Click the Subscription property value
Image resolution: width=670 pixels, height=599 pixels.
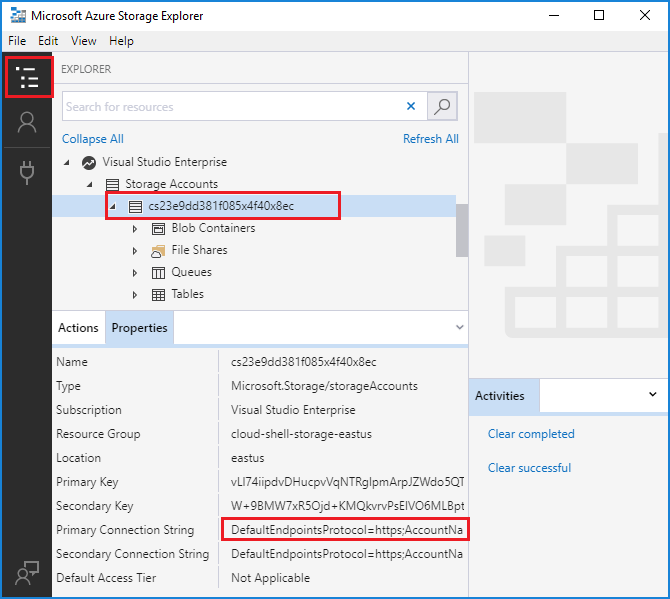click(293, 410)
